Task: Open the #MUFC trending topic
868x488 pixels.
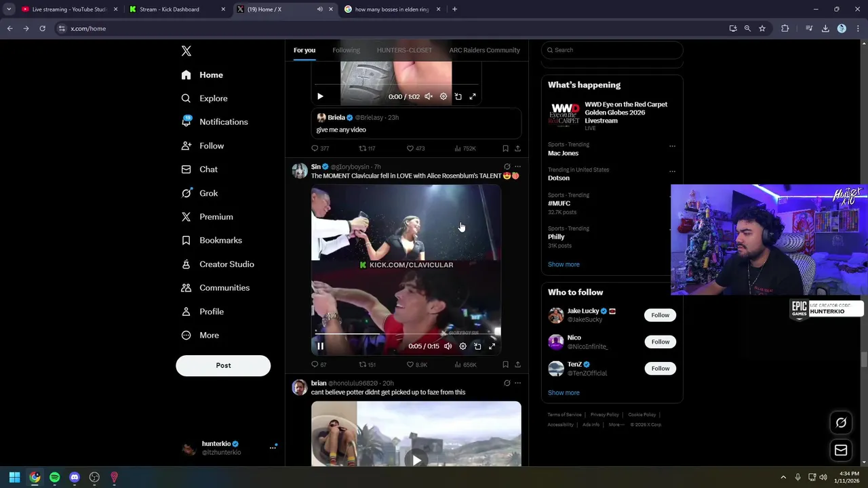Action: [x=559, y=203]
